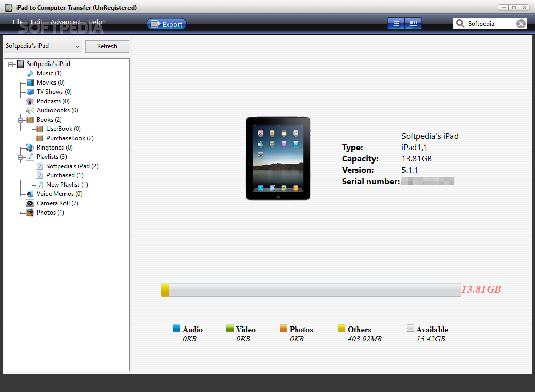
Task: Click the Softpedia's iPad playlist icon
Action: point(40,166)
